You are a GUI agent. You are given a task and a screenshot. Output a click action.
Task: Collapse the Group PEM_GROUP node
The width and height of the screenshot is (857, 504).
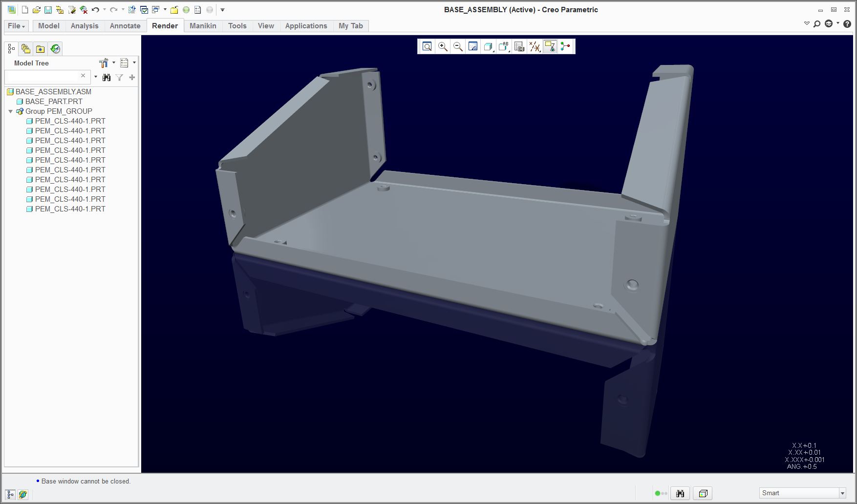point(10,111)
